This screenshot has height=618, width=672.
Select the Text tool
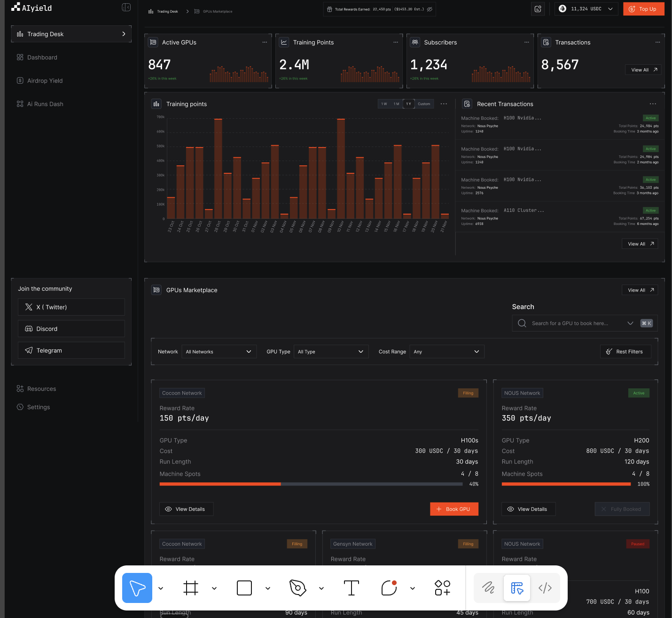point(352,588)
